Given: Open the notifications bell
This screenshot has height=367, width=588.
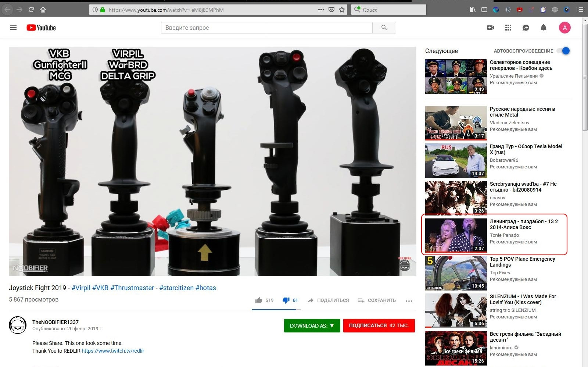Looking at the screenshot, I should pyautogui.click(x=544, y=28).
